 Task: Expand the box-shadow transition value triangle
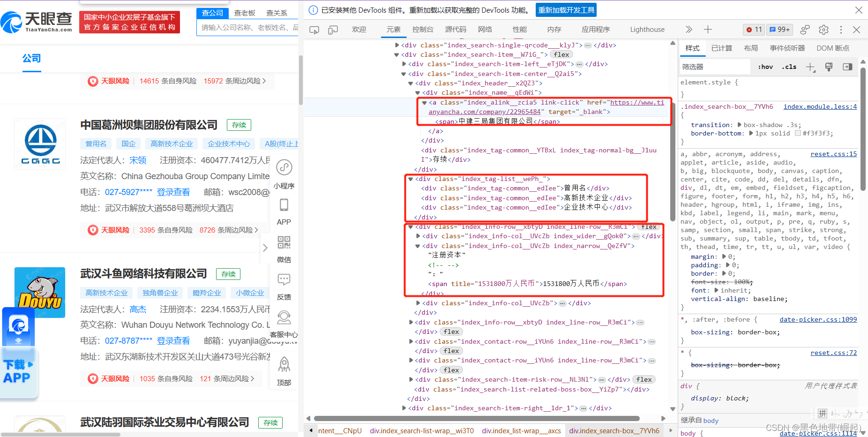[740, 125]
